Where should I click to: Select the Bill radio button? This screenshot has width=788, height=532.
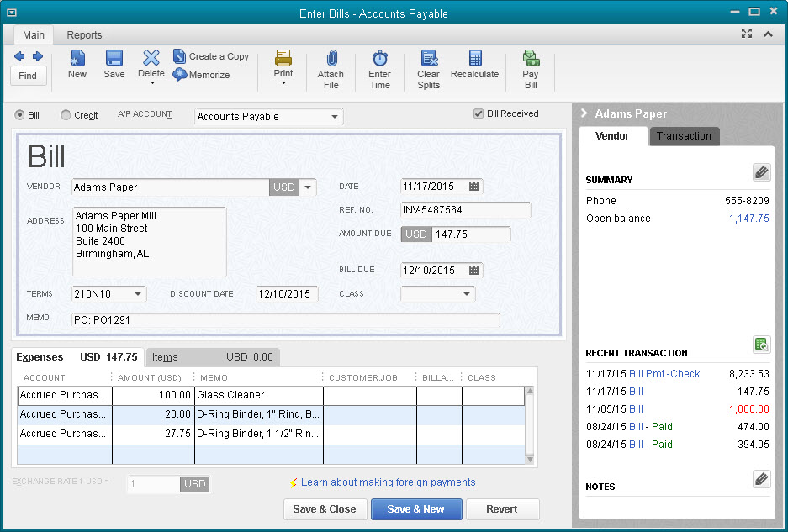click(x=19, y=115)
